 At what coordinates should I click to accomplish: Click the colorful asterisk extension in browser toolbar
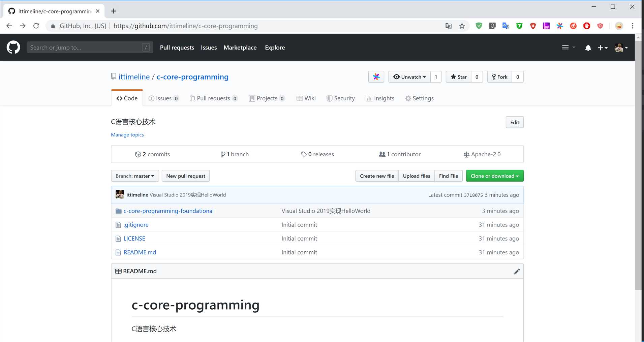560,26
